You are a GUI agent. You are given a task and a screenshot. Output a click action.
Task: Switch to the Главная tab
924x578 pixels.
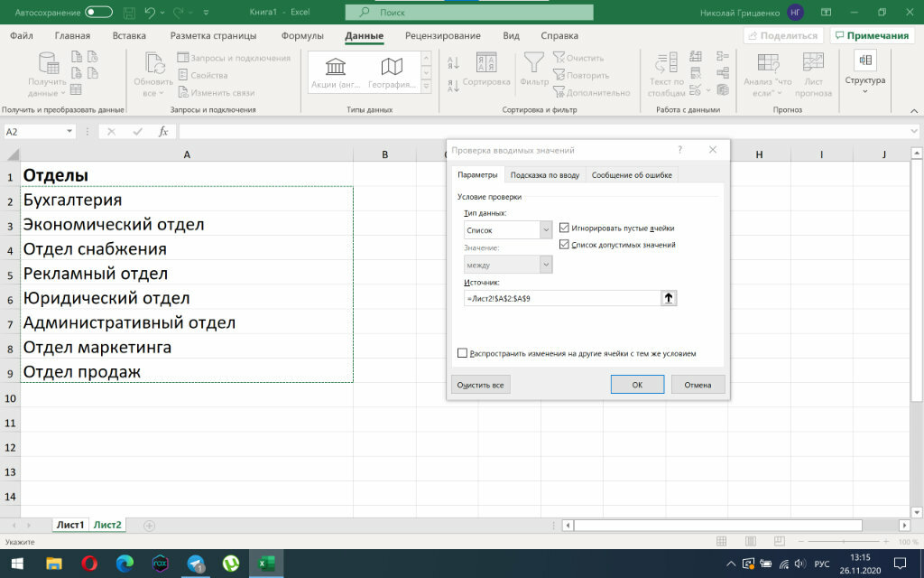point(72,35)
